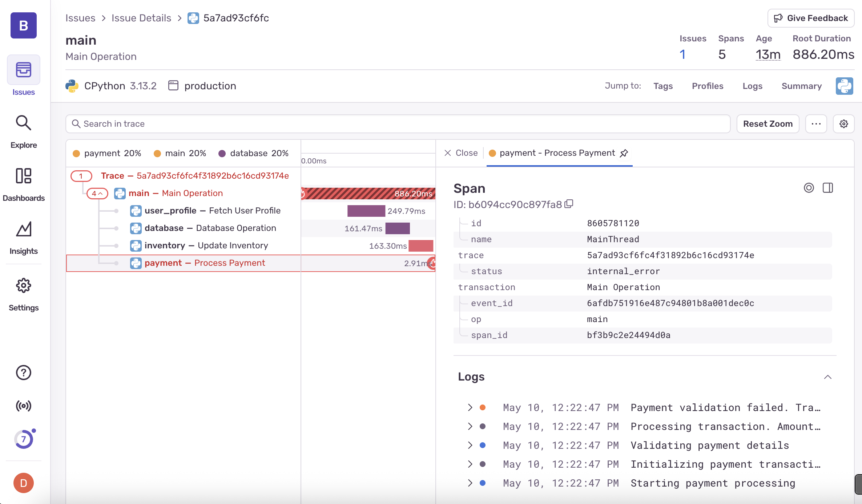This screenshot has height=504, width=862.
Task: Go to Insights in sidebar
Action: pyautogui.click(x=23, y=229)
